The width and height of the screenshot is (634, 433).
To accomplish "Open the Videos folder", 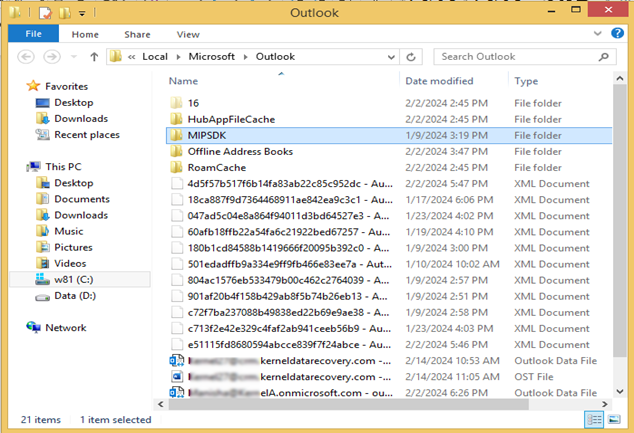I will (70, 263).
